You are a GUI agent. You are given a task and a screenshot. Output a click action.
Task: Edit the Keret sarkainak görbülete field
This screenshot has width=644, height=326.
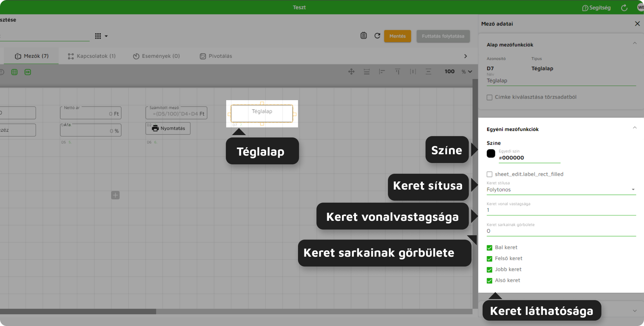point(561,231)
